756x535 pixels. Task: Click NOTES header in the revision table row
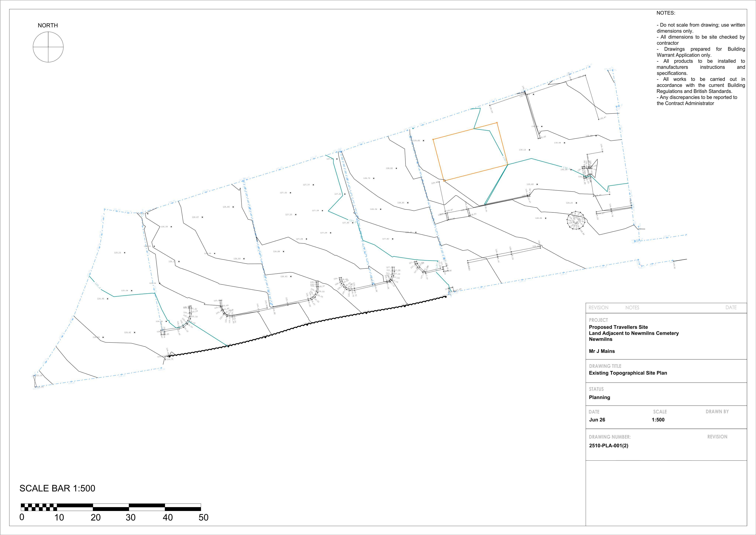[x=632, y=308]
